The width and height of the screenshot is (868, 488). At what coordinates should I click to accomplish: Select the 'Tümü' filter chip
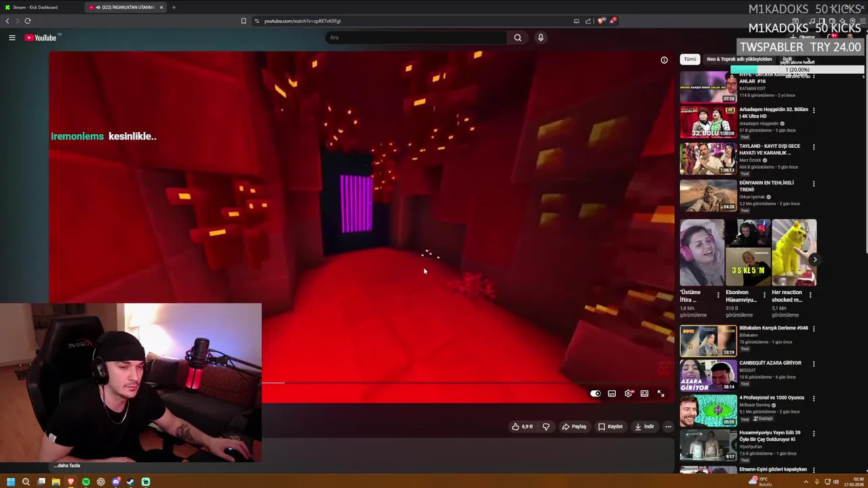point(690,59)
